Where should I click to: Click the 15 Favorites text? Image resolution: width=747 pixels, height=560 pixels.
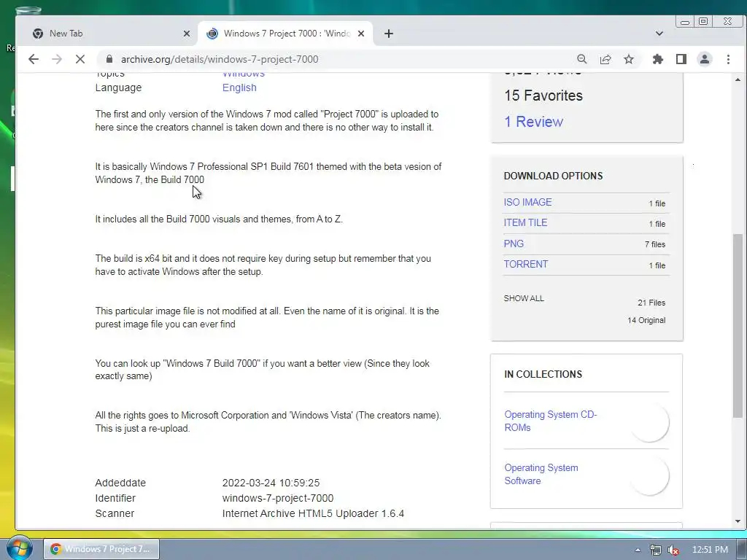pyautogui.click(x=543, y=96)
